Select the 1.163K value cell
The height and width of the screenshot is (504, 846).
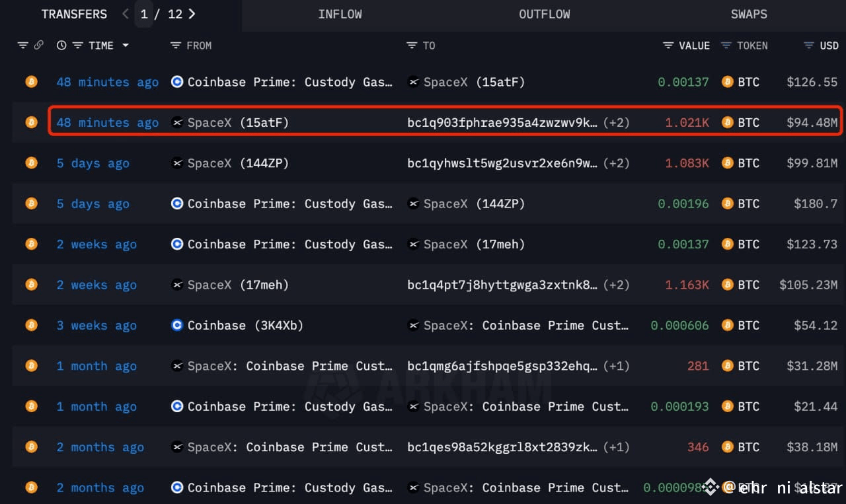[x=687, y=285]
